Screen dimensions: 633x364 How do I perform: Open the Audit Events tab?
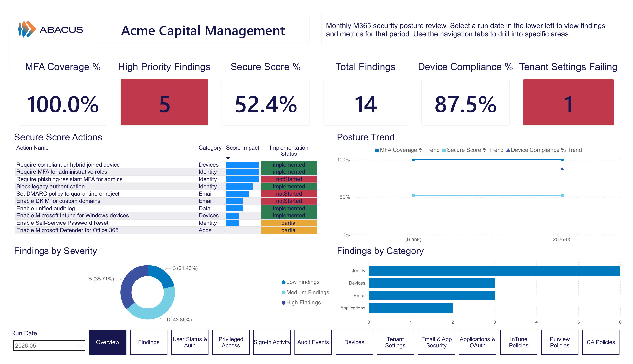[x=313, y=342]
